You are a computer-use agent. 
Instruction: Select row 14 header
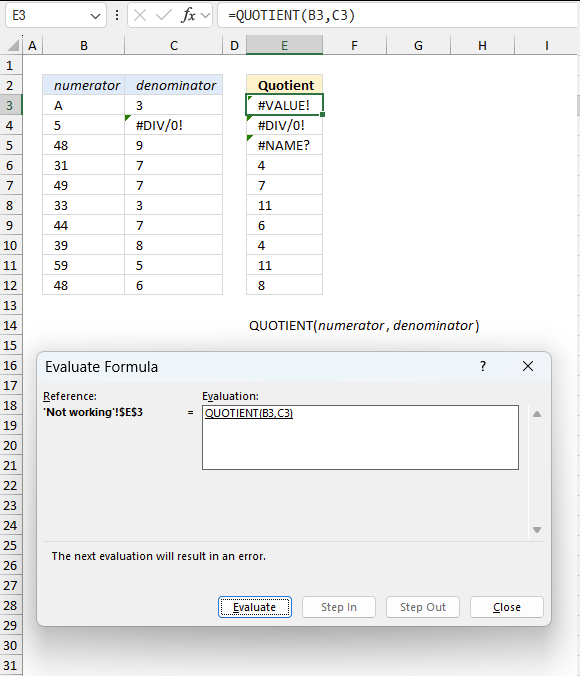[10, 325]
